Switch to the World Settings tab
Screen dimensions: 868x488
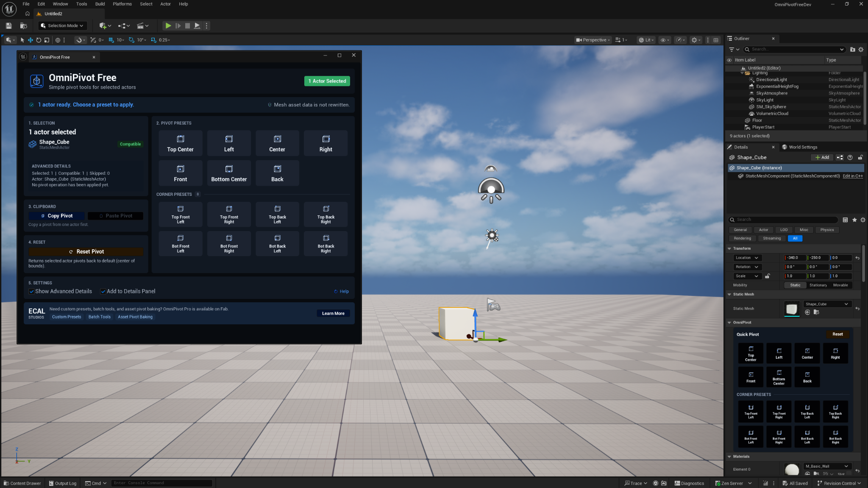[x=799, y=147]
